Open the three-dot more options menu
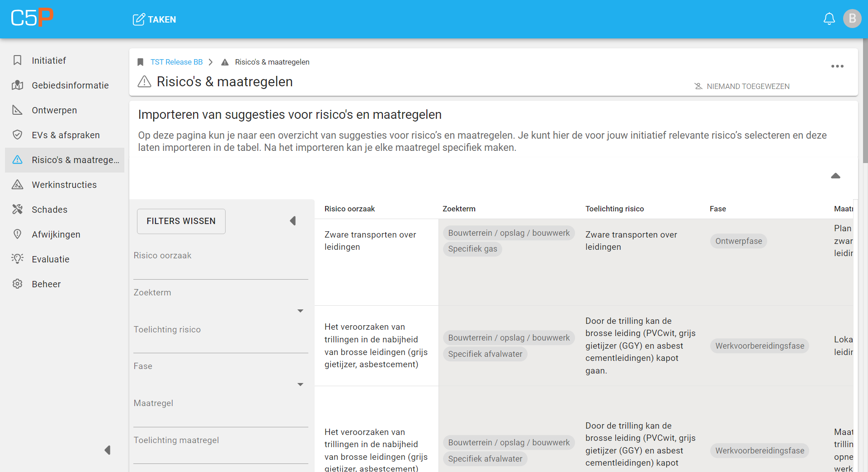Screen dimensions: 868x472 click(x=837, y=66)
